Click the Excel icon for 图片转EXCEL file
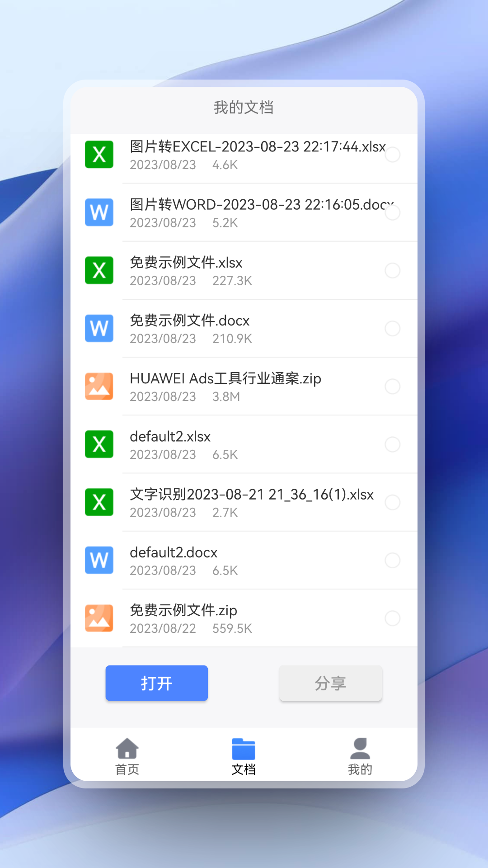488x868 pixels. click(99, 155)
